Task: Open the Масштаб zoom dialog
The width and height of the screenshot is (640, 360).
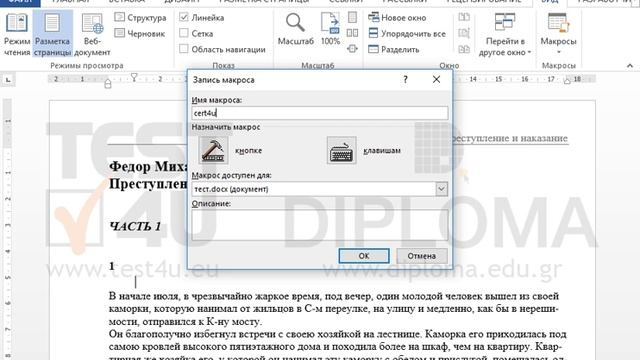Action: point(296,29)
